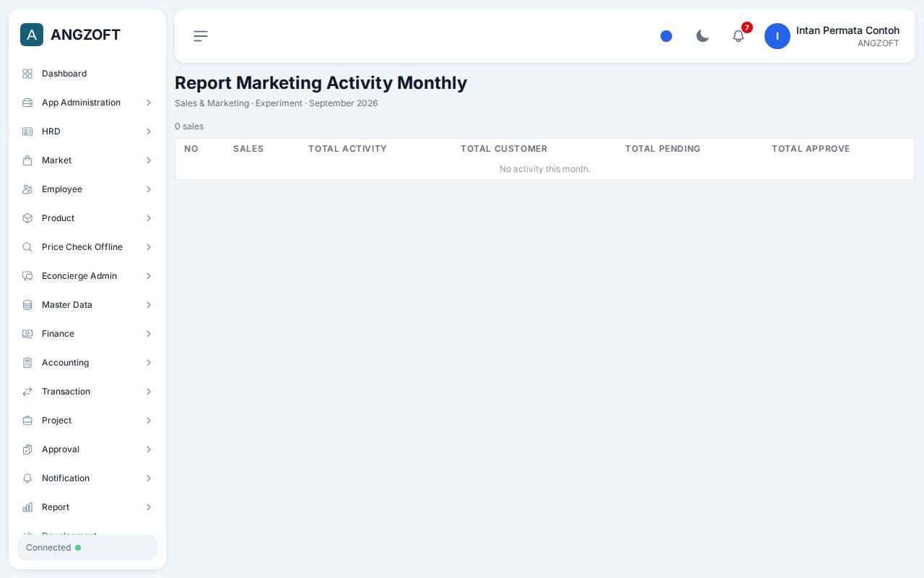Screen dimensions: 924x578
Task: Click the Econcierge Admin chat icon
Action: point(27,276)
